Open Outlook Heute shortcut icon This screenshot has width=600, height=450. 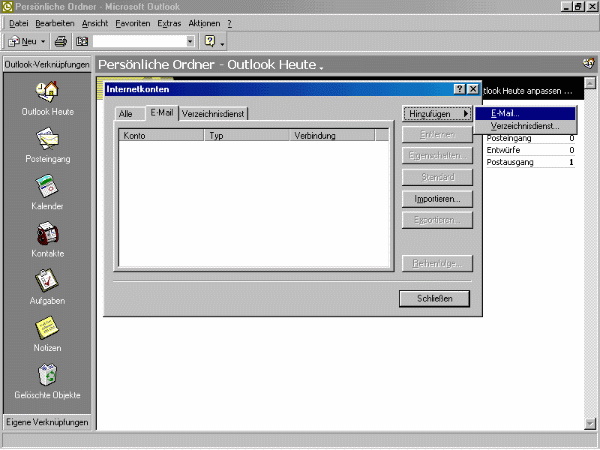pos(47,92)
